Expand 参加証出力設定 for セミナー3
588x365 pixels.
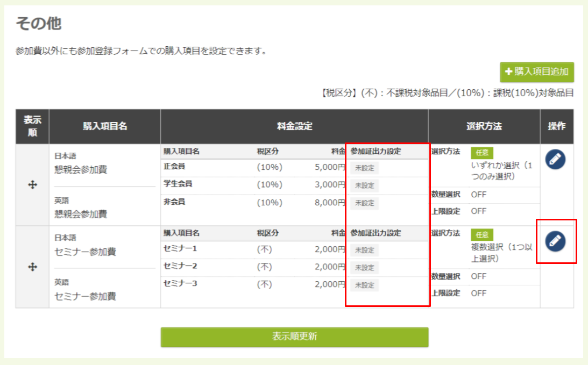[x=365, y=285]
